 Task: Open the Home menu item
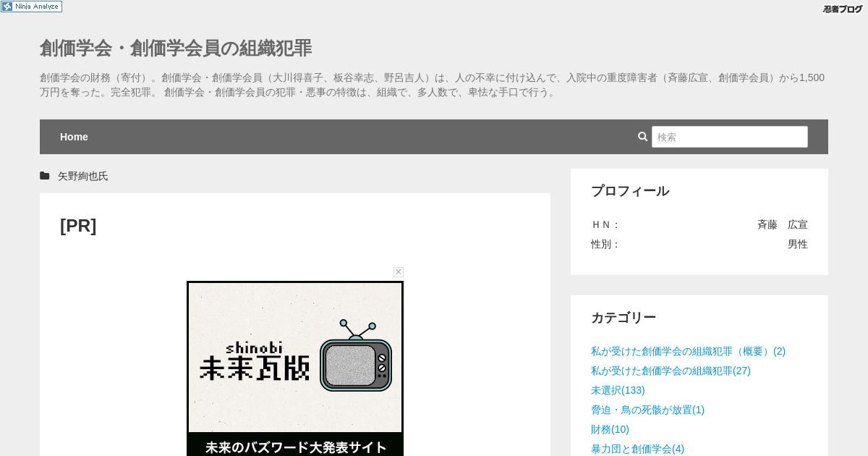coord(74,137)
